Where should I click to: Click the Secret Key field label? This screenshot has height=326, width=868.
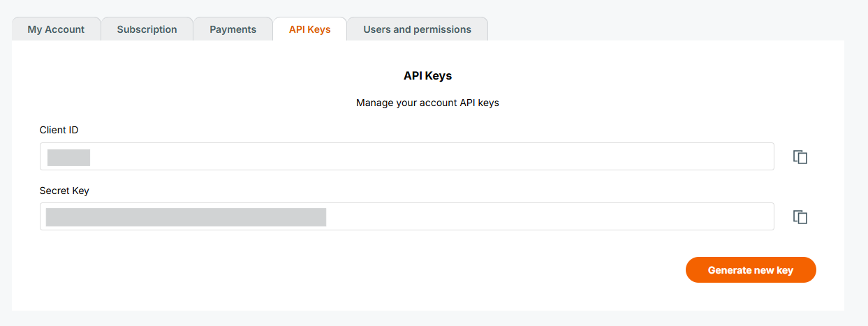pyautogui.click(x=64, y=191)
